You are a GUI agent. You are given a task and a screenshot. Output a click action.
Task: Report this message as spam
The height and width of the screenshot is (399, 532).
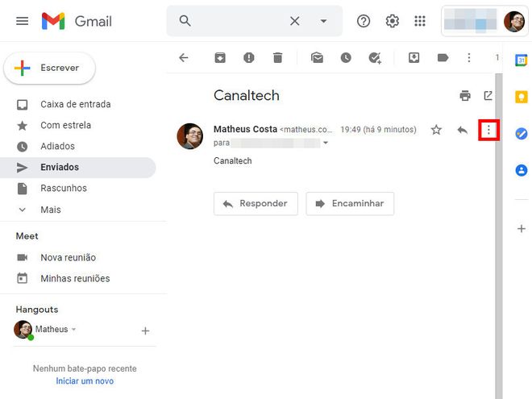coord(249,58)
